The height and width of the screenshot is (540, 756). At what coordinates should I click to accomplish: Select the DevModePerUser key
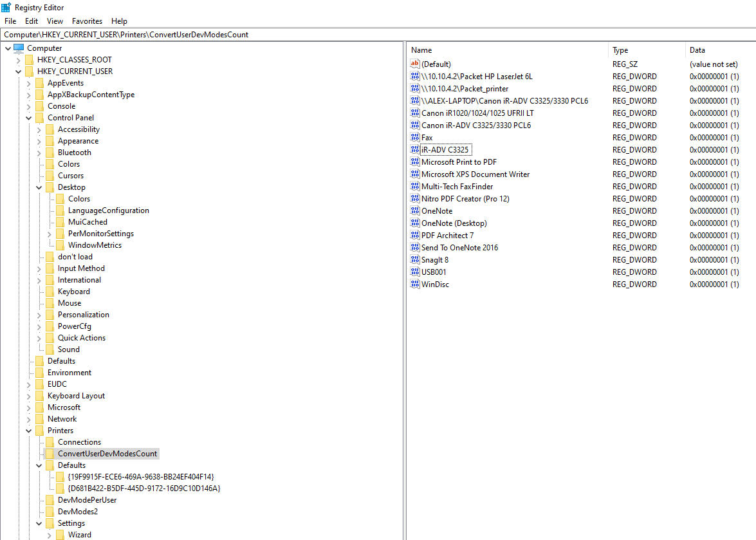click(87, 500)
